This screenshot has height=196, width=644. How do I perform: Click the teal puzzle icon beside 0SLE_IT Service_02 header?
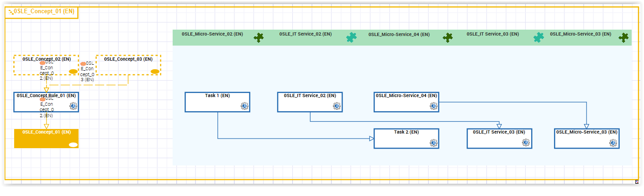click(351, 38)
